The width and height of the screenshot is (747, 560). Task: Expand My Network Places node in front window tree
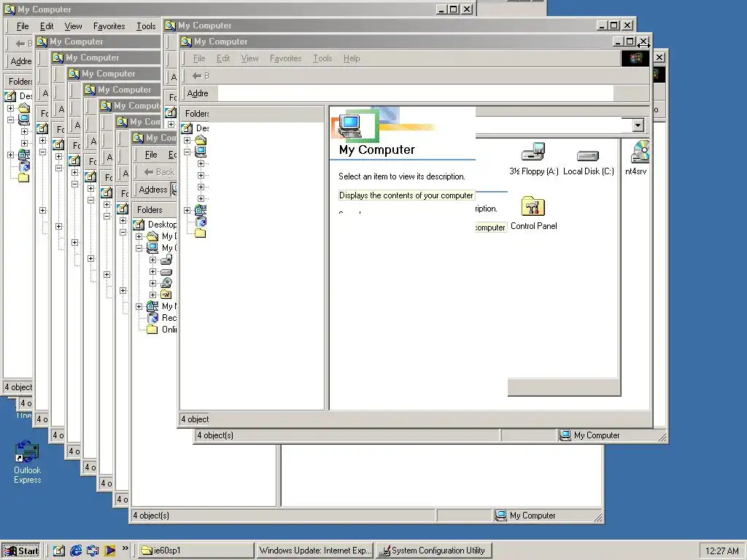(x=187, y=210)
